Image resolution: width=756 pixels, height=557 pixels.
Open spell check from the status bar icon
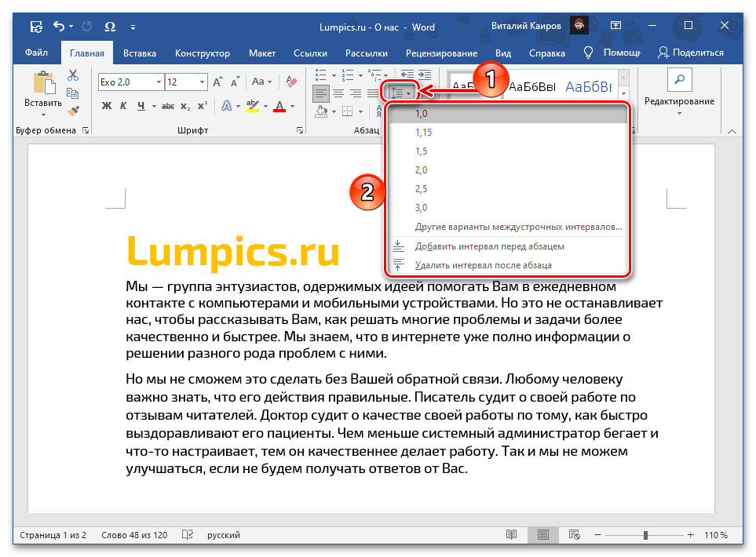(x=186, y=534)
